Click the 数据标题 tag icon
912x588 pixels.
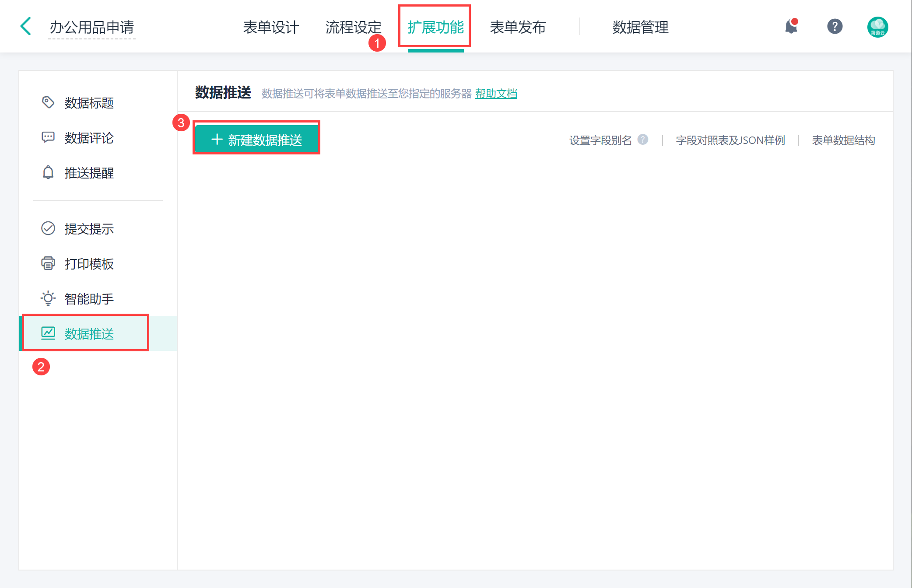point(48,102)
